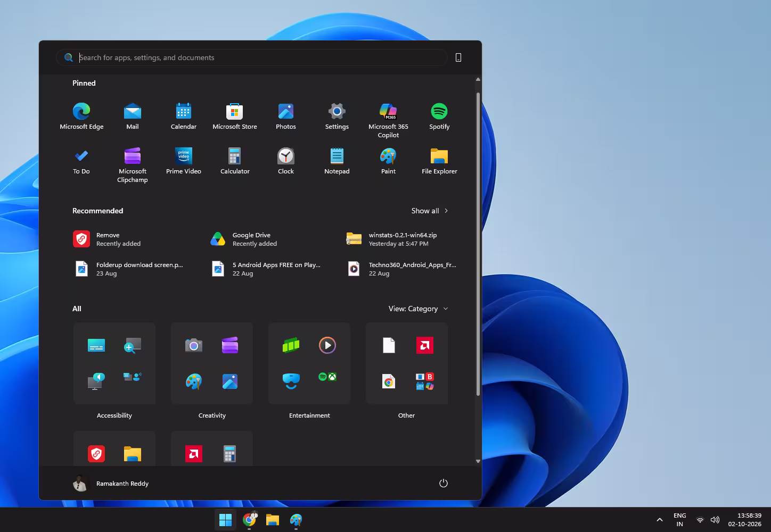
Task: Click the scroll down arrow in Start menu
Action: coord(478,461)
